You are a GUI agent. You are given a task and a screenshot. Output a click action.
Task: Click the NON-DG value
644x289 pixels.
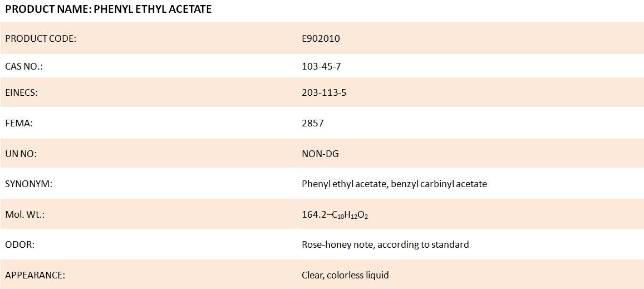(x=321, y=154)
